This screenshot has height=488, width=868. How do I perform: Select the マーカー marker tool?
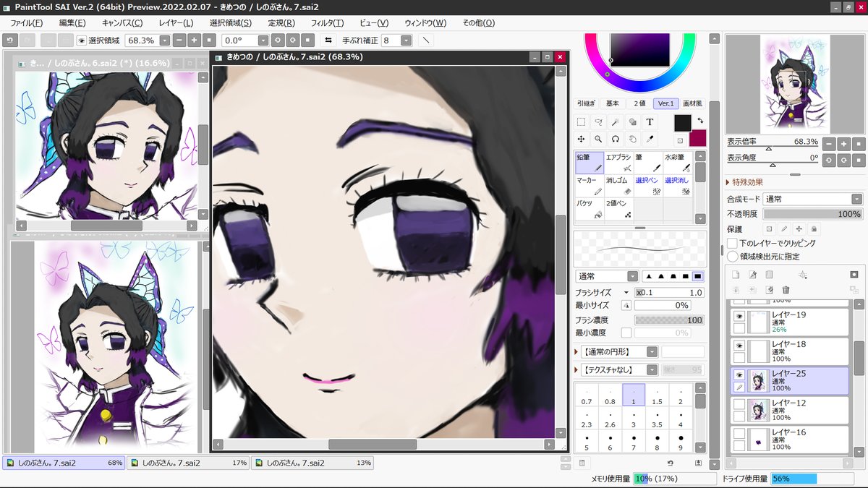point(590,186)
